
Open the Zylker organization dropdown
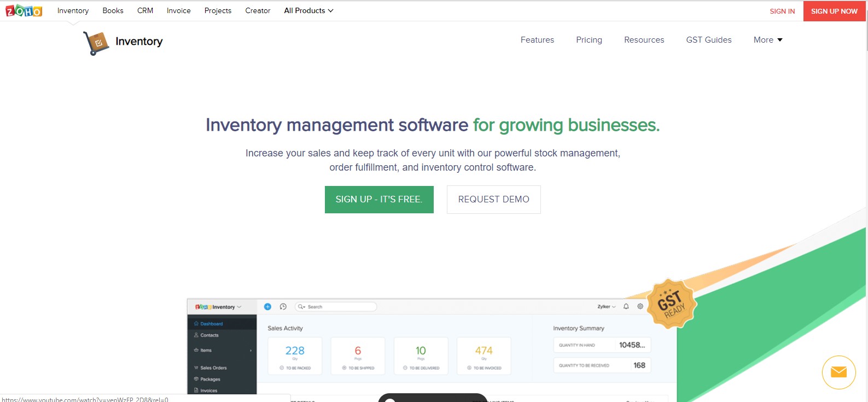tap(607, 307)
